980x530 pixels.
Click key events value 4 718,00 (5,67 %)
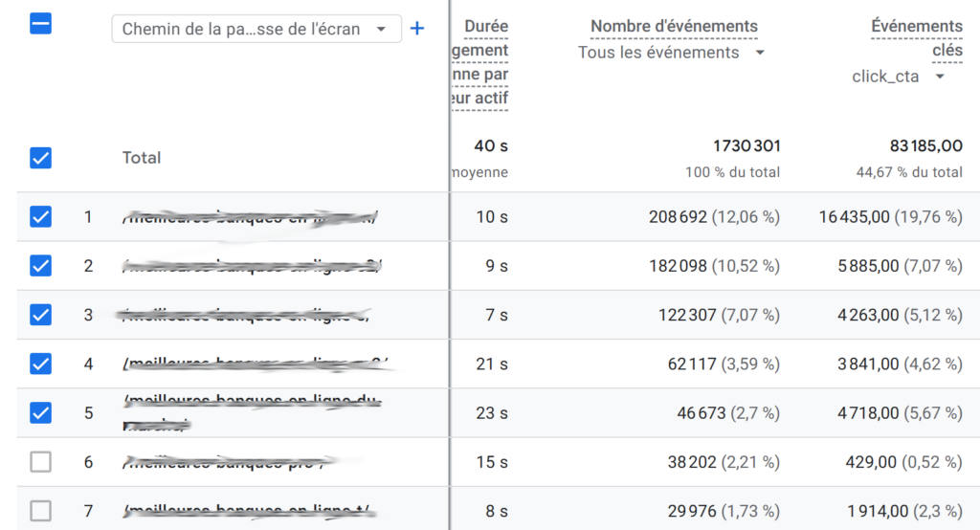900,412
